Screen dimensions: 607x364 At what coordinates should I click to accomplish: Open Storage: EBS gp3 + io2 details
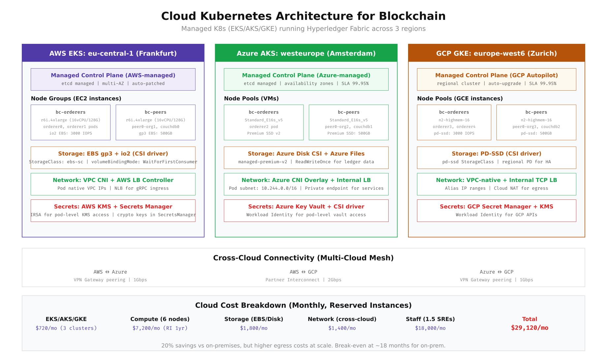113,157
